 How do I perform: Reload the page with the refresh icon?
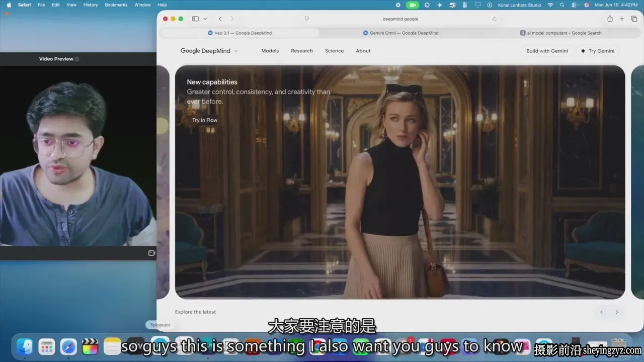[x=494, y=19]
